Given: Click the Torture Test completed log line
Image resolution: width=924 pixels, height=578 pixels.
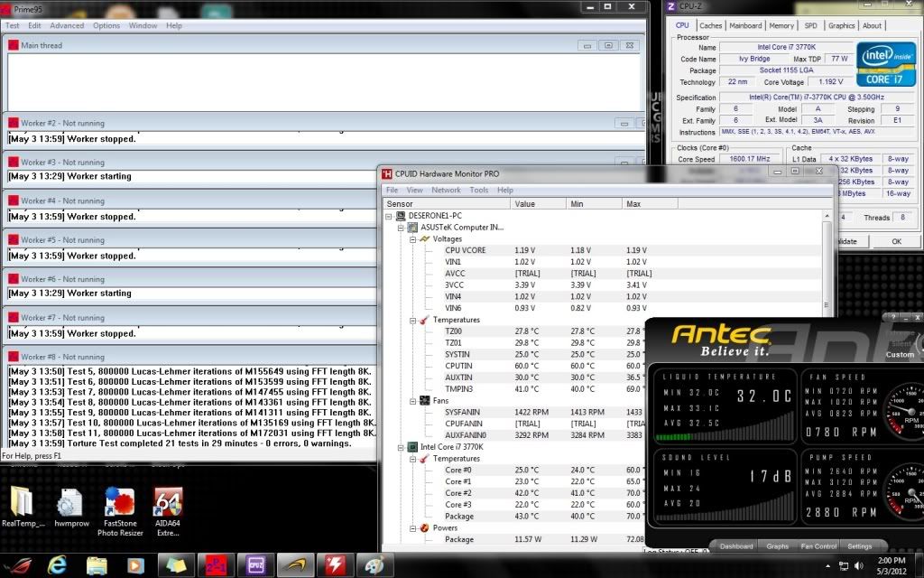Looking at the screenshot, I should tap(180, 443).
